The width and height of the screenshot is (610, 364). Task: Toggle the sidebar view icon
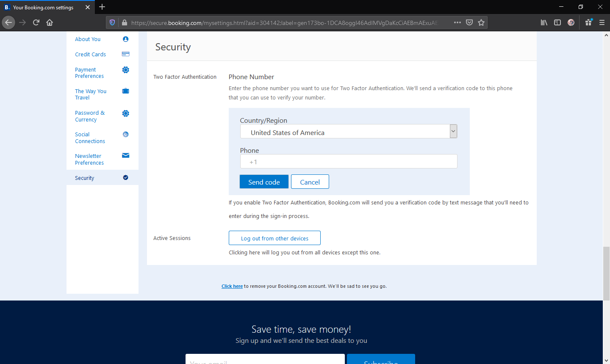[557, 22]
